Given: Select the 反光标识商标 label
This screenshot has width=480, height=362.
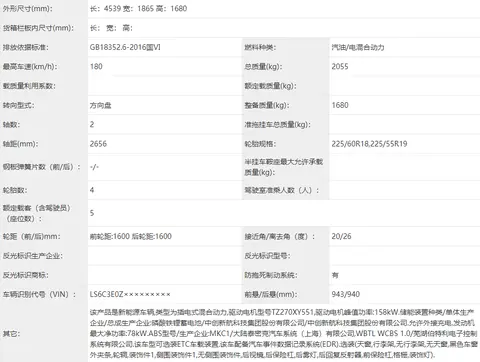Looking at the screenshot, I should click(x=26, y=275).
